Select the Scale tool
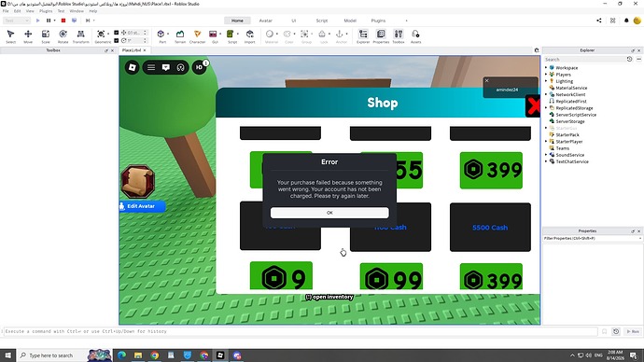 click(x=46, y=36)
